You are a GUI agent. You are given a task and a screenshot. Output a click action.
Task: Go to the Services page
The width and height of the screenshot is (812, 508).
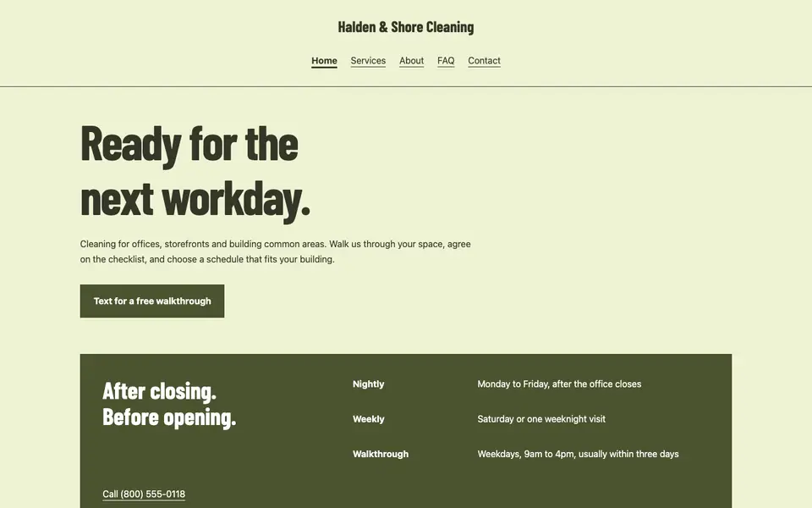point(368,61)
